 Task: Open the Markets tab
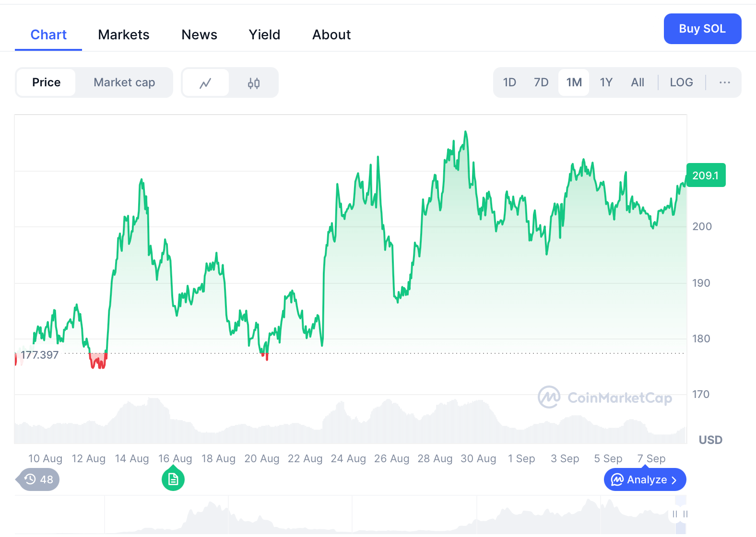124,35
